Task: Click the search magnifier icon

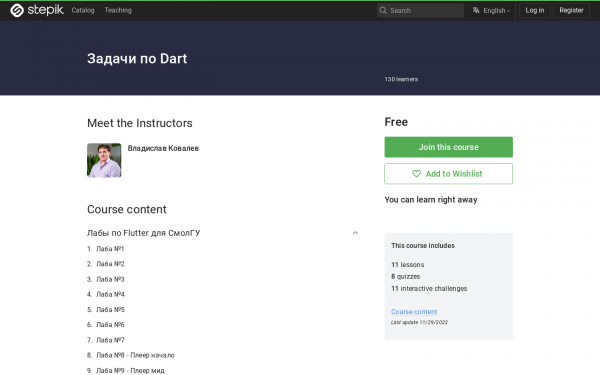Action: coord(383,10)
